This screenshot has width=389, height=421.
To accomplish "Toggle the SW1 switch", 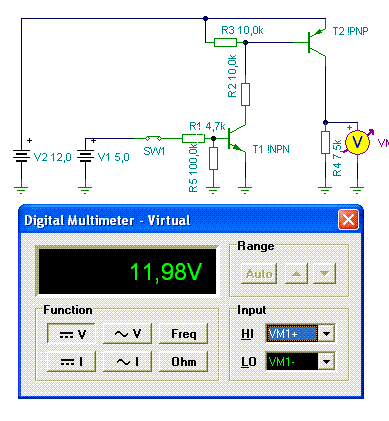I will click(154, 138).
